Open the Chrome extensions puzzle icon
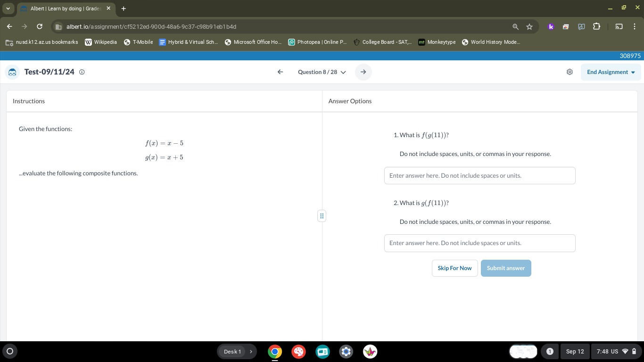Viewport: 644px width, 362px height. click(596, 27)
